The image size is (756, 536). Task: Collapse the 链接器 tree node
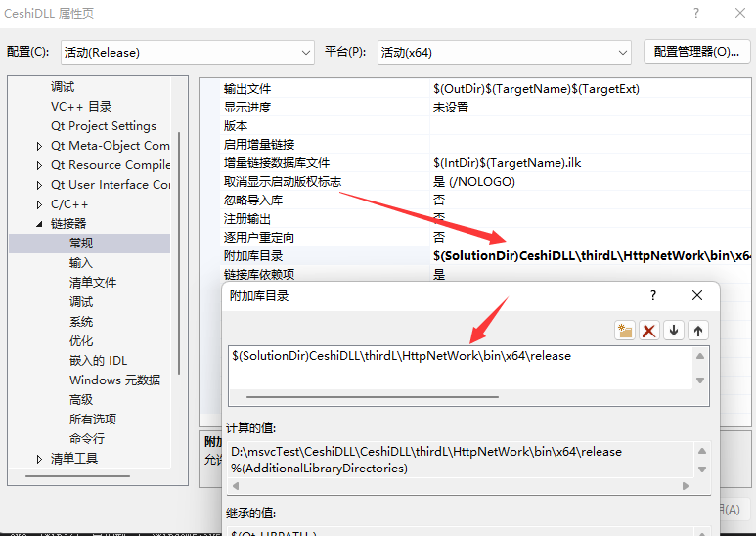(39, 224)
